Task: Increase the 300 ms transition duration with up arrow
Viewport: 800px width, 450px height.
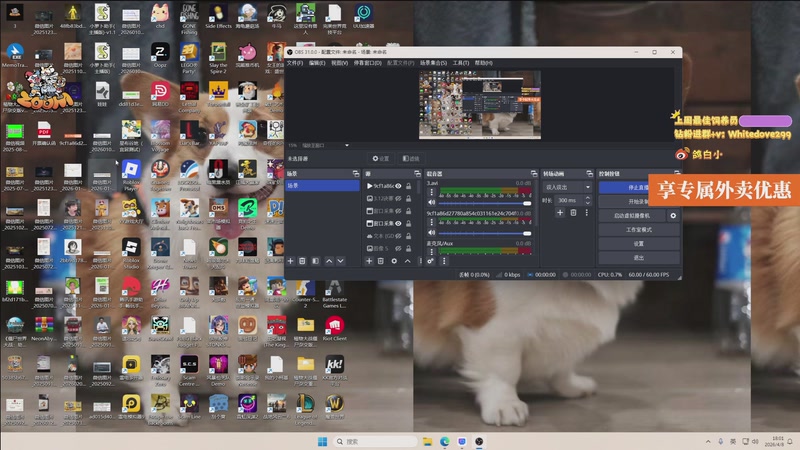Action: [588, 198]
